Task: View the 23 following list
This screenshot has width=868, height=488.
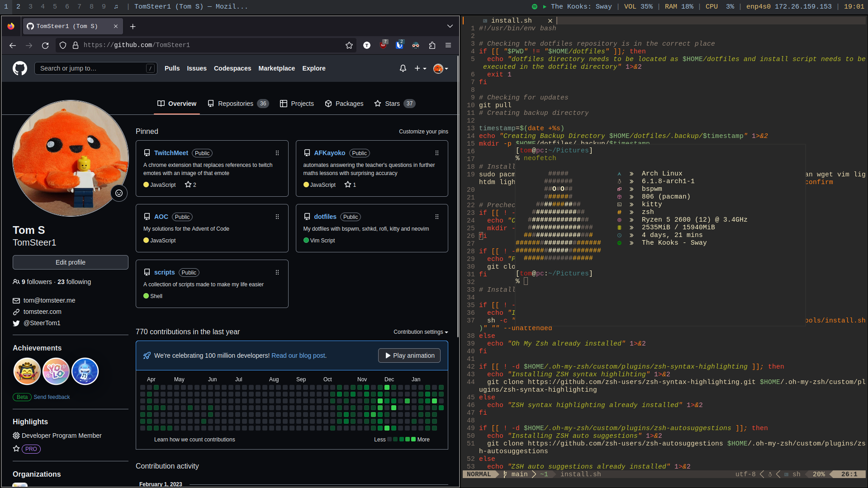Action: [x=74, y=282]
